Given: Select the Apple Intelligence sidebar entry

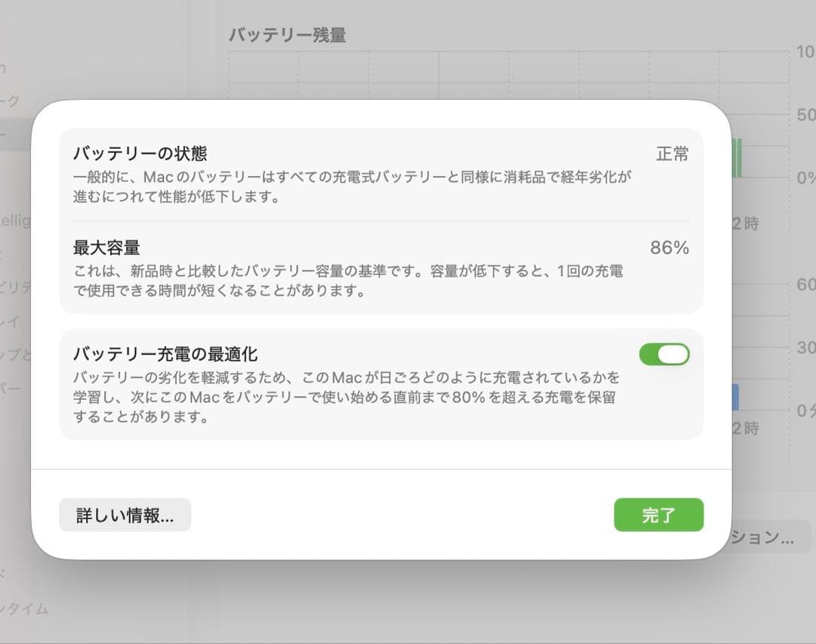Looking at the screenshot, I should click(19, 221).
